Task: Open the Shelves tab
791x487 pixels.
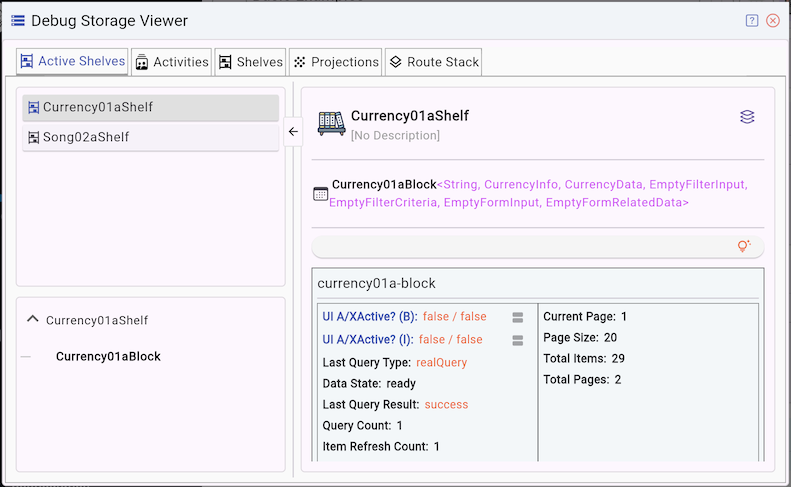Action: click(x=250, y=62)
